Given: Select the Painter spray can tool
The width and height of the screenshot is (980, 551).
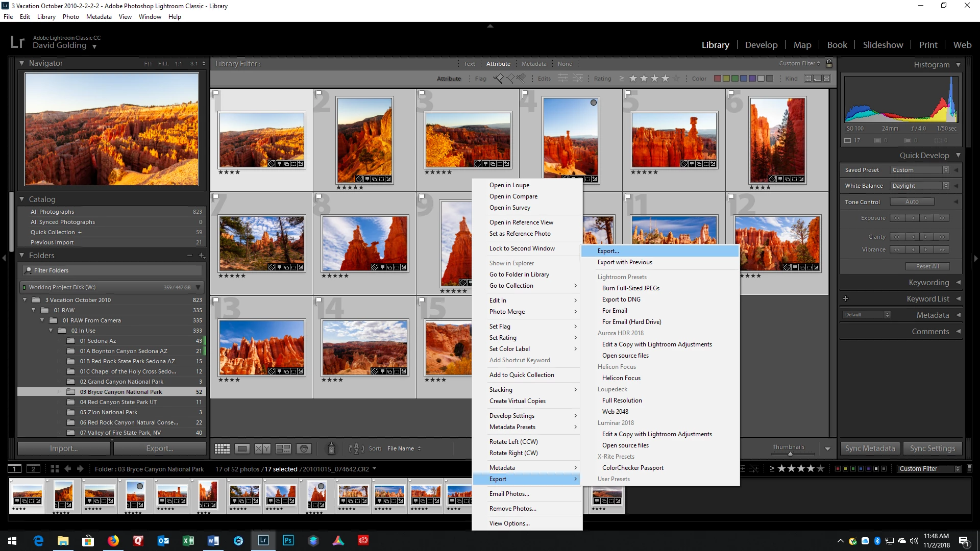Looking at the screenshot, I should (x=331, y=448).
